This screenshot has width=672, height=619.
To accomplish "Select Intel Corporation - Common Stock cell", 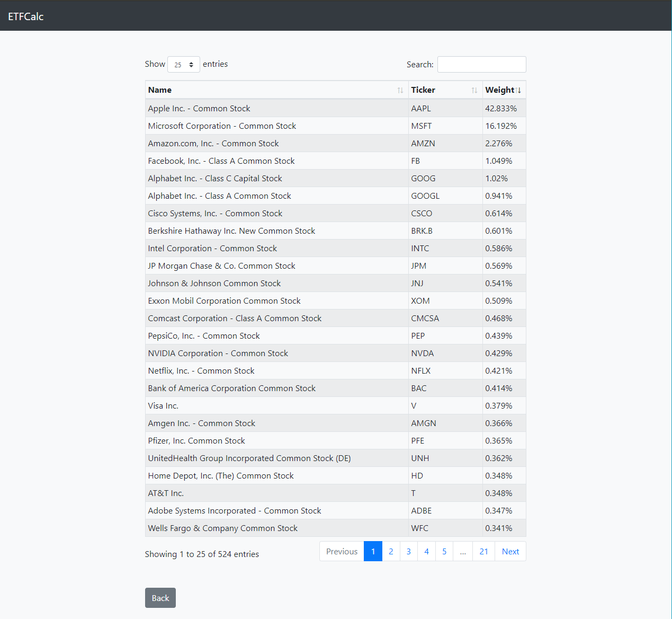I will click(x=276, y=248).
